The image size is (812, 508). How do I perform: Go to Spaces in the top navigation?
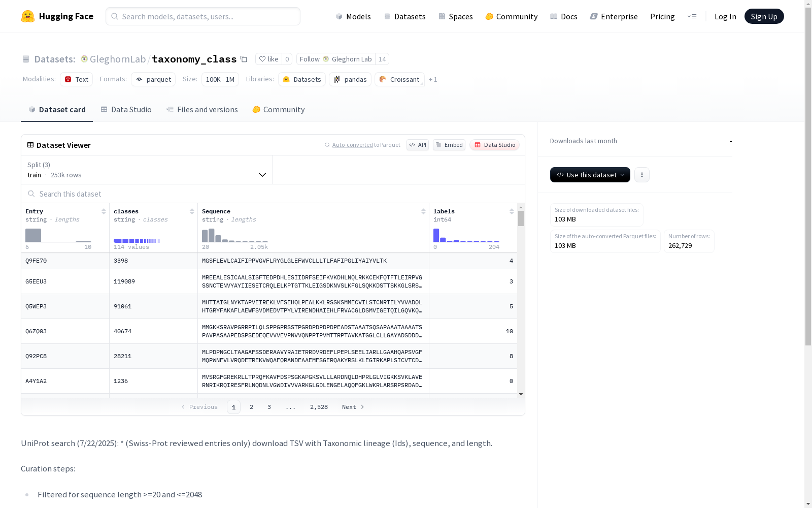tap(456, 16)
